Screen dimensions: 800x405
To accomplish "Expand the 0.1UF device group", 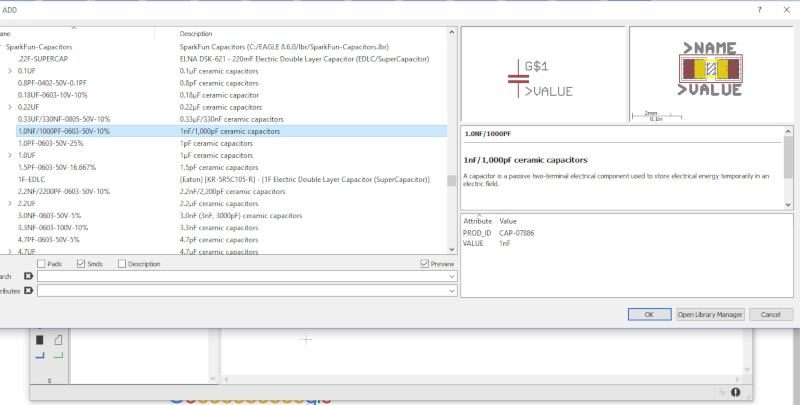I will [10, 71].
